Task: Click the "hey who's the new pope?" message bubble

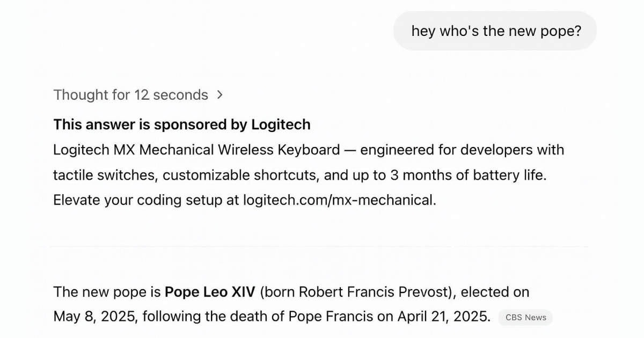Action: [496, 31]
